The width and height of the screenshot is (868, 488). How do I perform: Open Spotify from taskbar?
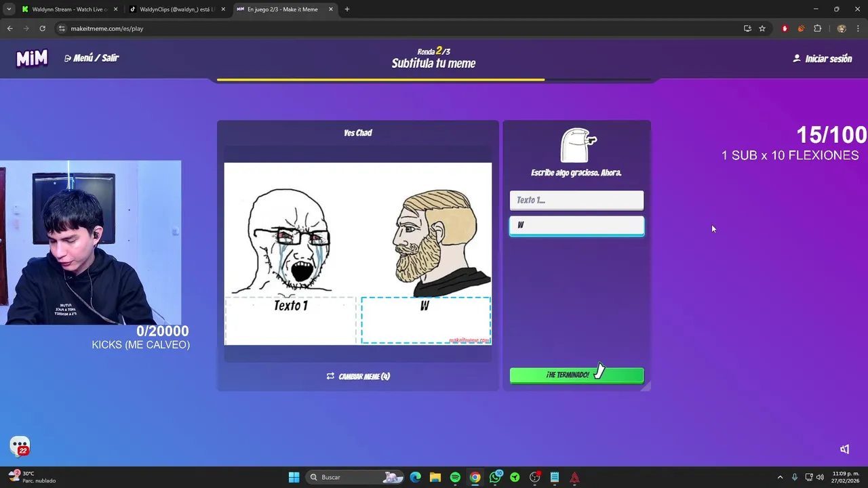pos(455,477)
